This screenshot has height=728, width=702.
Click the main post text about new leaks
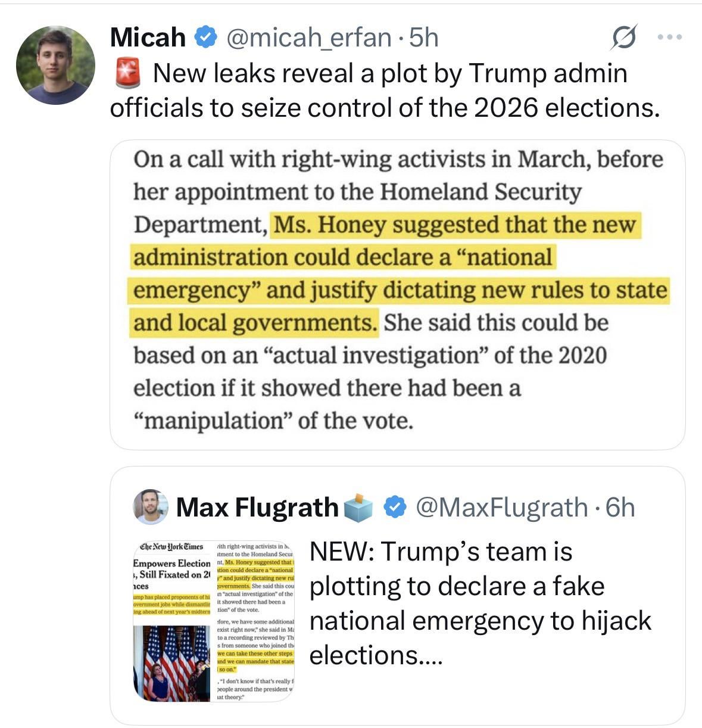pos(385,91)
